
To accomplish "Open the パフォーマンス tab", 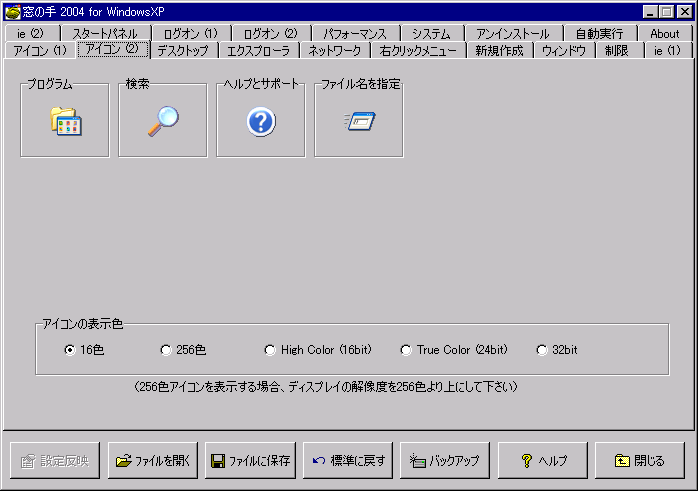I will (355, 34).
